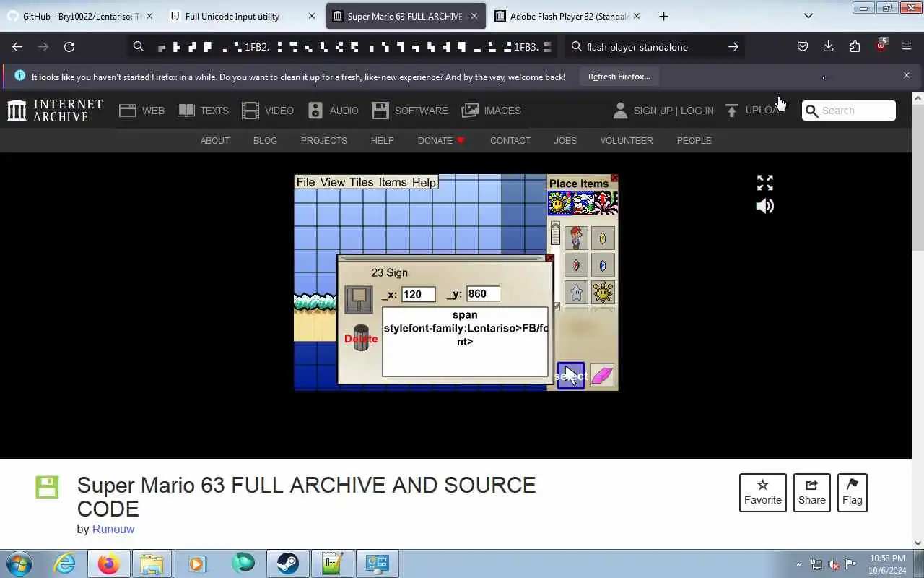Switch to Full Unicode Input utility tab
The height and width of the screenshot is (578, 924).
tap(243, 16)
